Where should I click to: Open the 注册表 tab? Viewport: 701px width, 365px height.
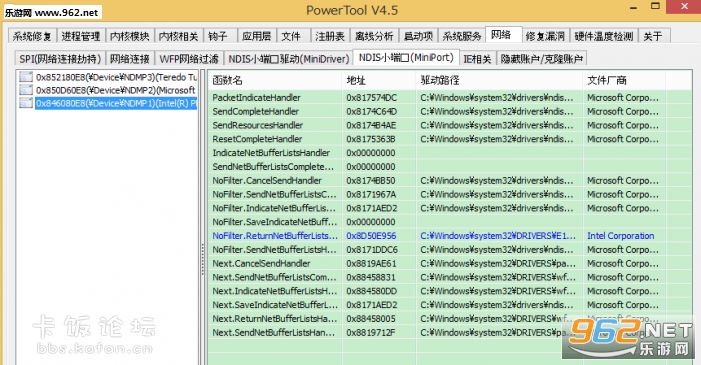(x=330, y=36)
